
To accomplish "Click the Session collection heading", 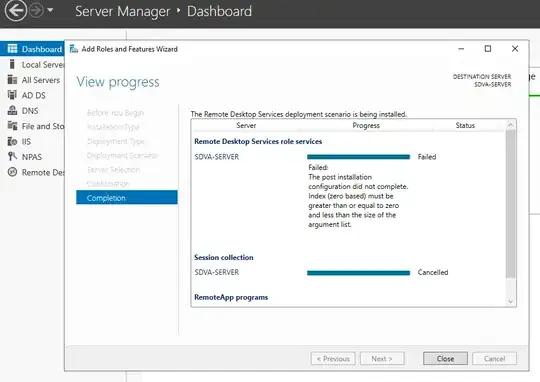I will click(224, 257).
